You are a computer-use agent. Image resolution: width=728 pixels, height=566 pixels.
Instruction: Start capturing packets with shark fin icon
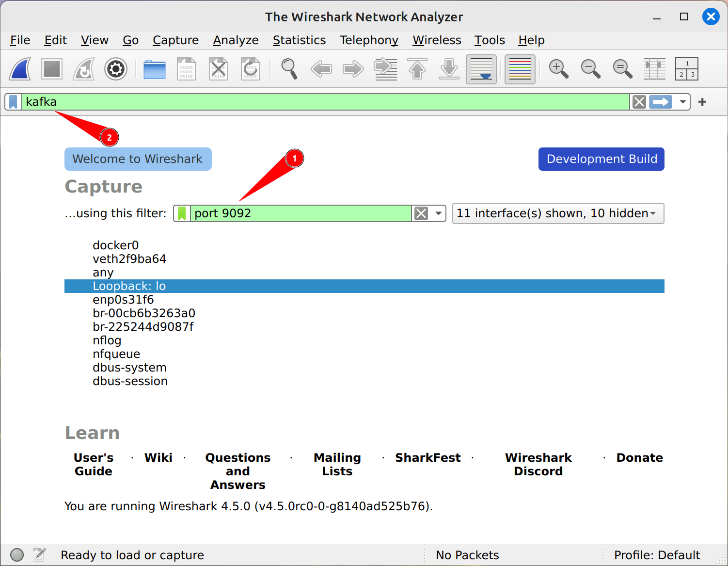(20, 69)
